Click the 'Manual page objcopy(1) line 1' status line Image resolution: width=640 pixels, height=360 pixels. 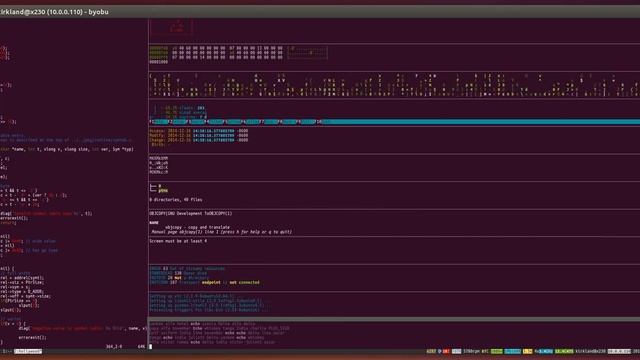(222, 232)
